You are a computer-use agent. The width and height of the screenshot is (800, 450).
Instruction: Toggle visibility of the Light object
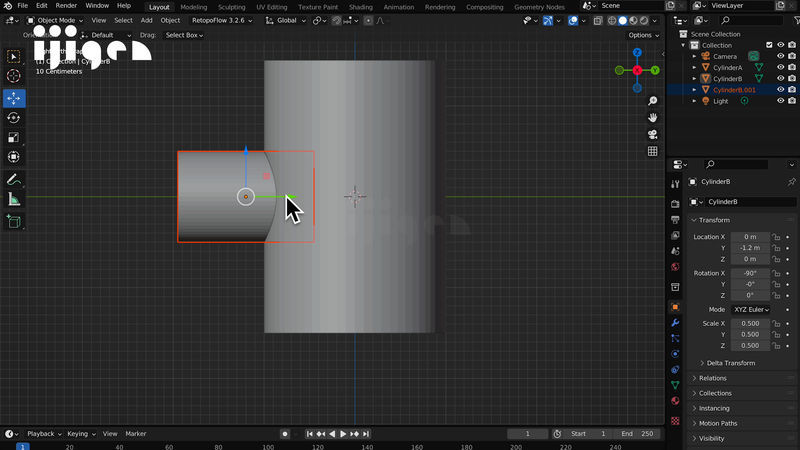click(780, 101)
